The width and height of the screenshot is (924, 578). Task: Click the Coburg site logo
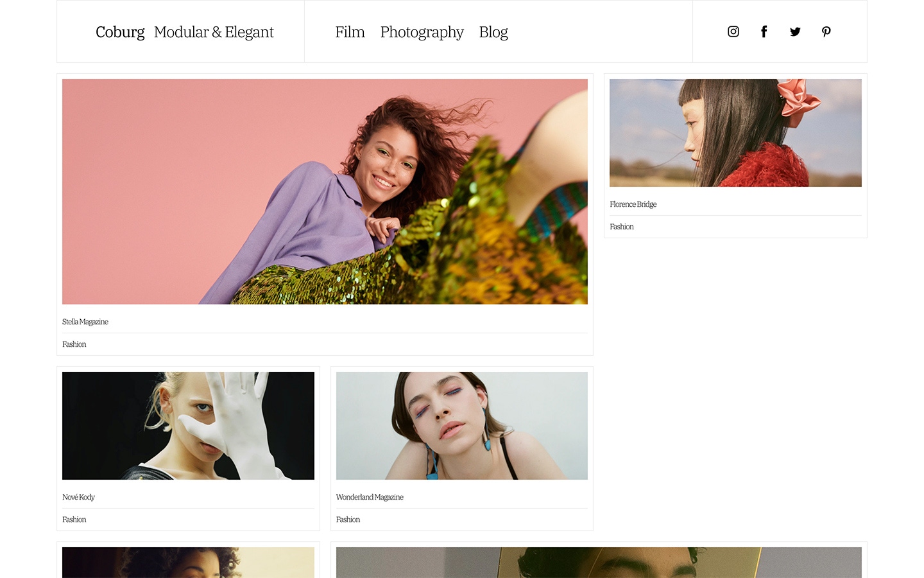point(120,31)
